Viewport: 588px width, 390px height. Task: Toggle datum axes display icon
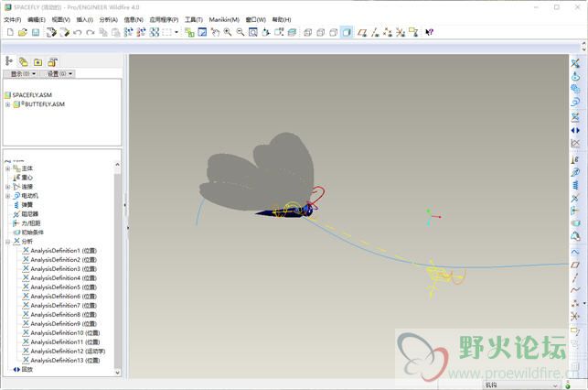click(375, 32)
